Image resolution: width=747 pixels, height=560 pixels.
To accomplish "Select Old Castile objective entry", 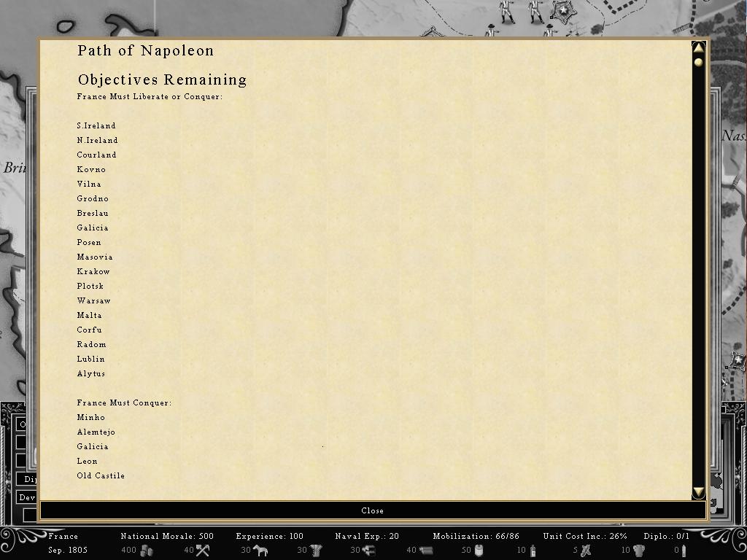I will coord(101,475).
